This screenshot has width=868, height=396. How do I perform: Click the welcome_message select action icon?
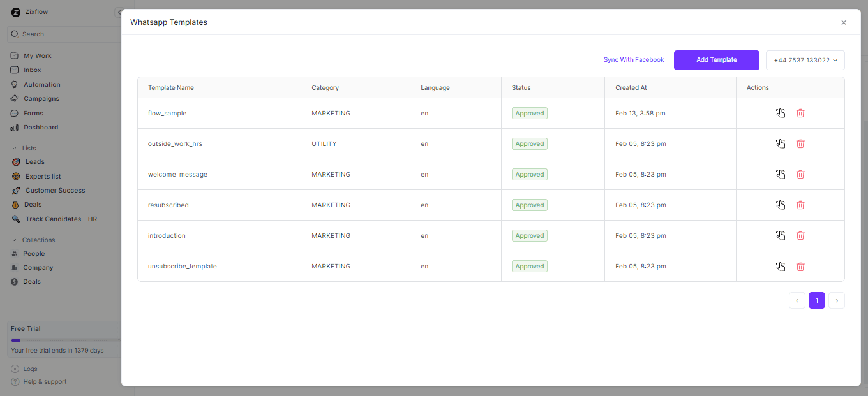point(781,174)
